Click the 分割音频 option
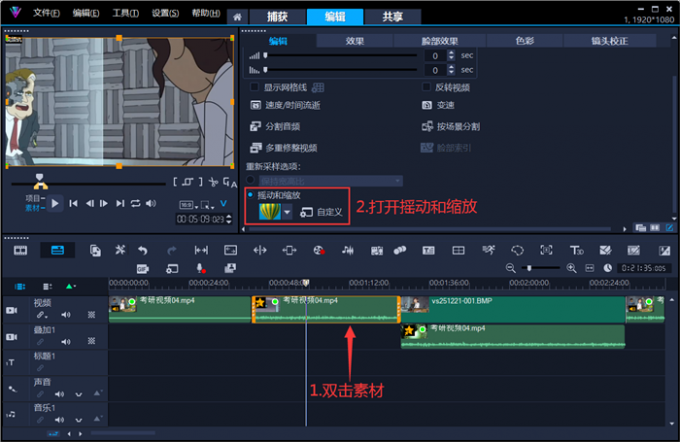This screenshot has width=680, height=442. pos(275,126)
